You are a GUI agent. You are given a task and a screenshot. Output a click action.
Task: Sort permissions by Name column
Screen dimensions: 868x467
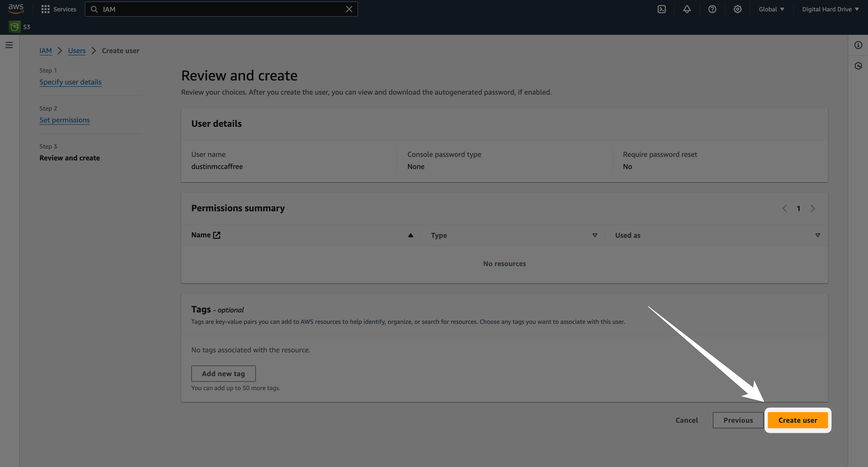tap(410, 235)
